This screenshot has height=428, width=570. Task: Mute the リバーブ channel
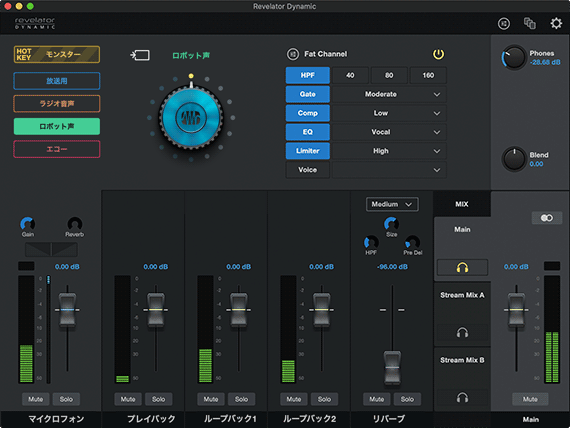click(377, 399)
